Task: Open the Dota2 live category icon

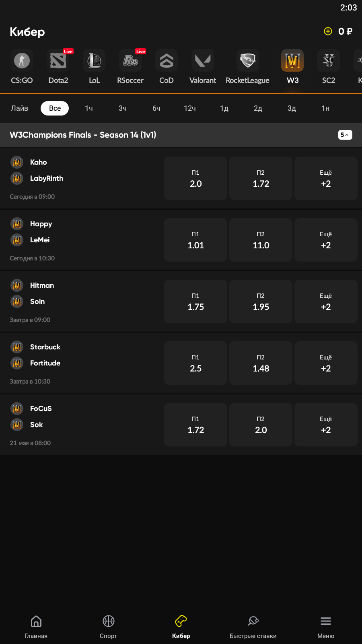Action: point(58,61)
